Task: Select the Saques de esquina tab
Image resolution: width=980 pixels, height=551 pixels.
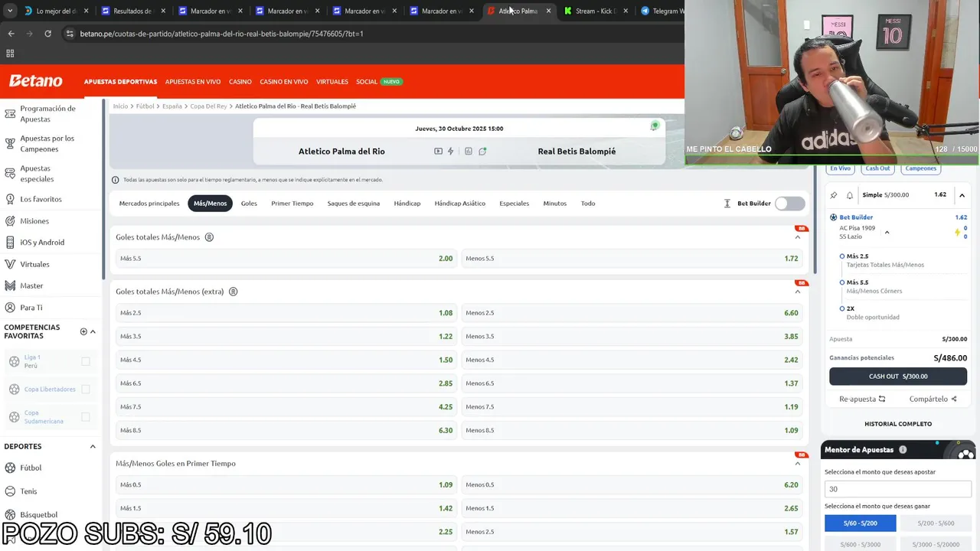Action: point(353,204)
